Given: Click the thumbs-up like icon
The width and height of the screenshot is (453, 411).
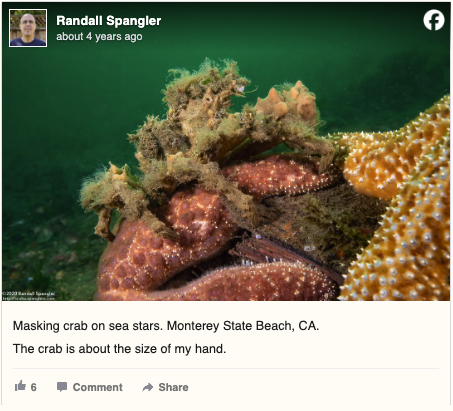Looking at the screenshot, I should point(20,386).
